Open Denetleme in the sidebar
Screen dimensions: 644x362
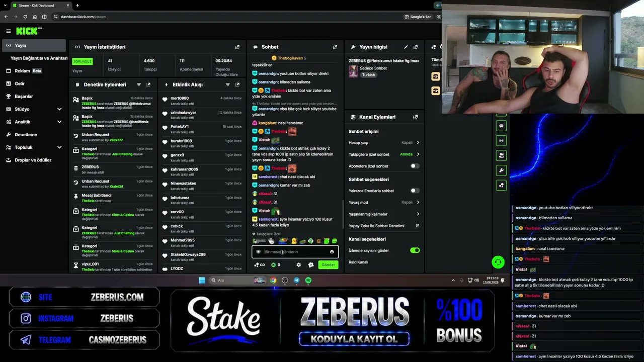[33, 135]
